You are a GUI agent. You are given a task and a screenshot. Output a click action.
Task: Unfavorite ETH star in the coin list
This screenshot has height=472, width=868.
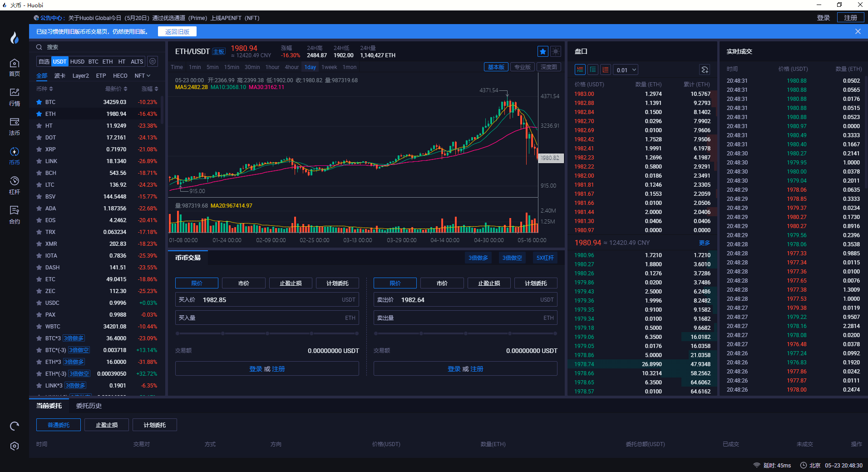click(x=39, y=114)
